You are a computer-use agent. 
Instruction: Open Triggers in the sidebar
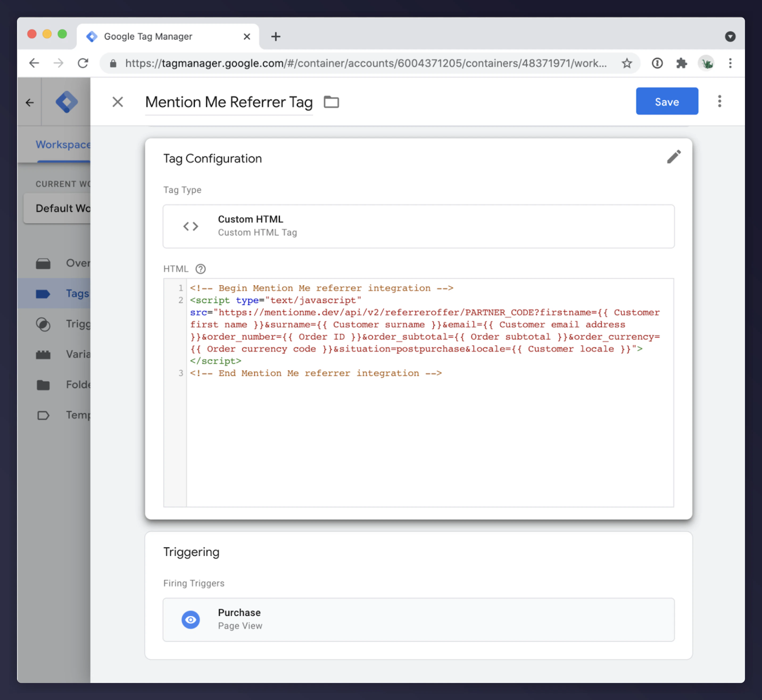pos(54,324)
